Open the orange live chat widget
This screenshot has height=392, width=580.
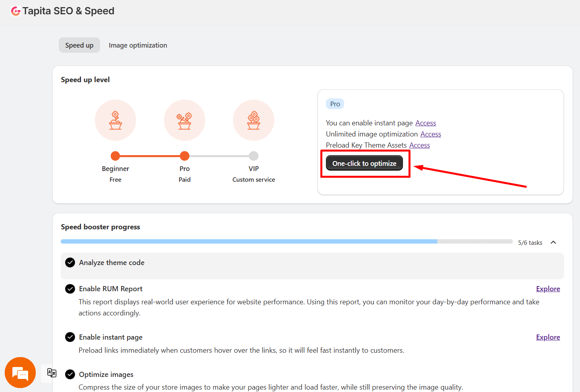pyautogui.click(x=20, y=373)
